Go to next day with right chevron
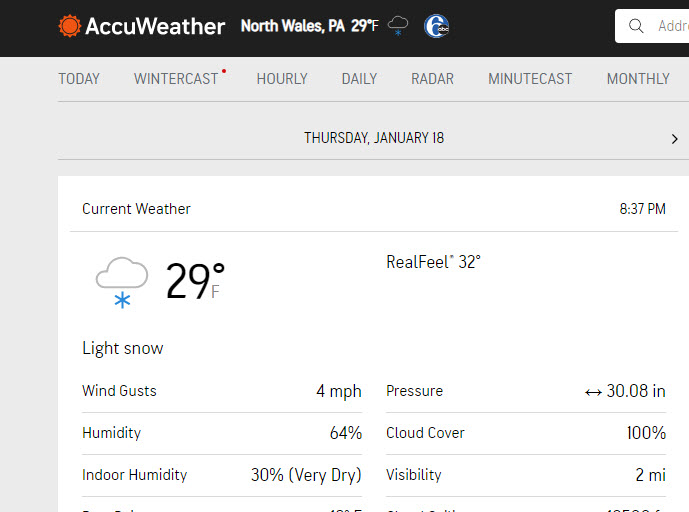Image resolution: width=689 pixels, height=512 pixels. (674, 139)
